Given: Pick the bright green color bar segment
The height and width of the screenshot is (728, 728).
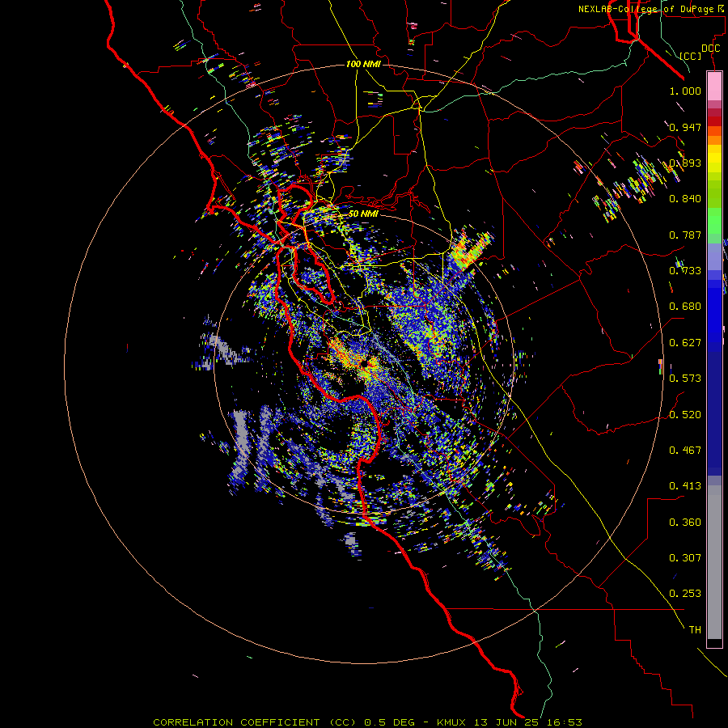Looking at the screenshot, I should (x=714, y=221).
